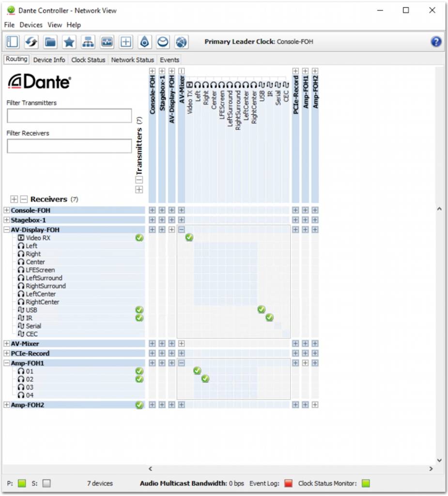
Task: Click the green check beside IR receiver
Action: [x=139, y=318]
